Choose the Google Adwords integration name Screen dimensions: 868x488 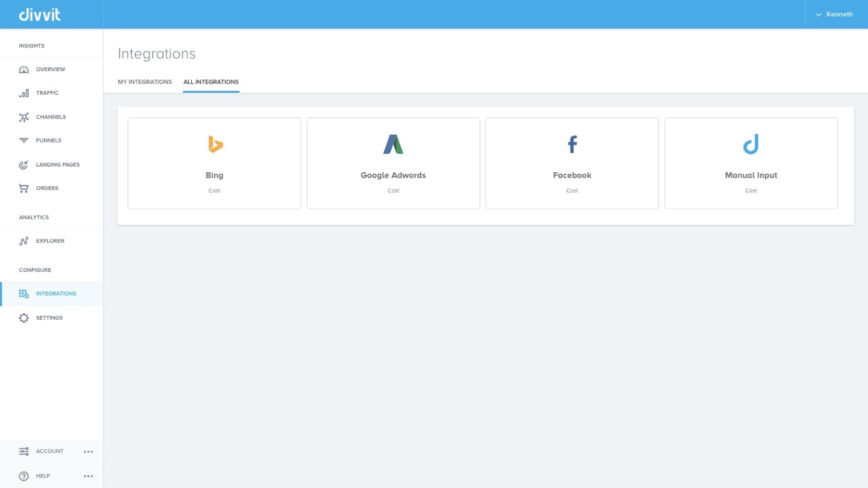393,176
